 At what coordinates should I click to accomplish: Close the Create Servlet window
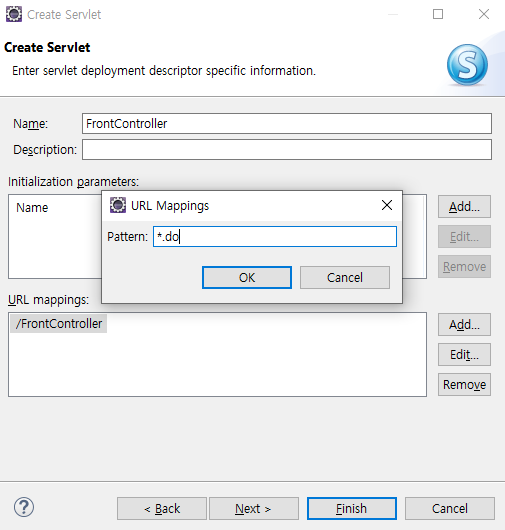484,14
